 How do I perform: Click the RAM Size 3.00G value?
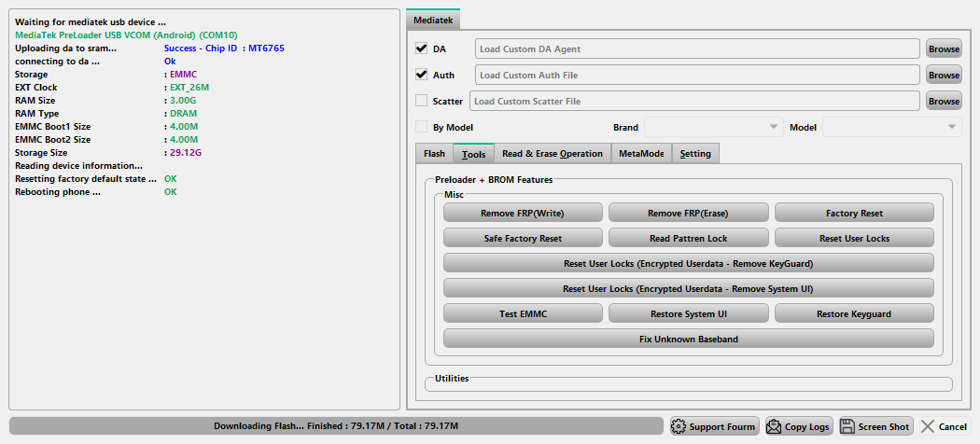point(183,100)
